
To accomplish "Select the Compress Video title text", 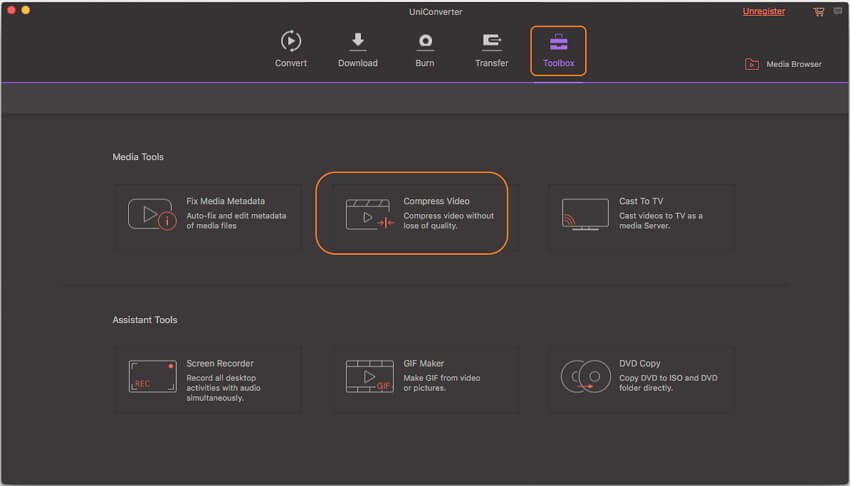I will [436, 201].
